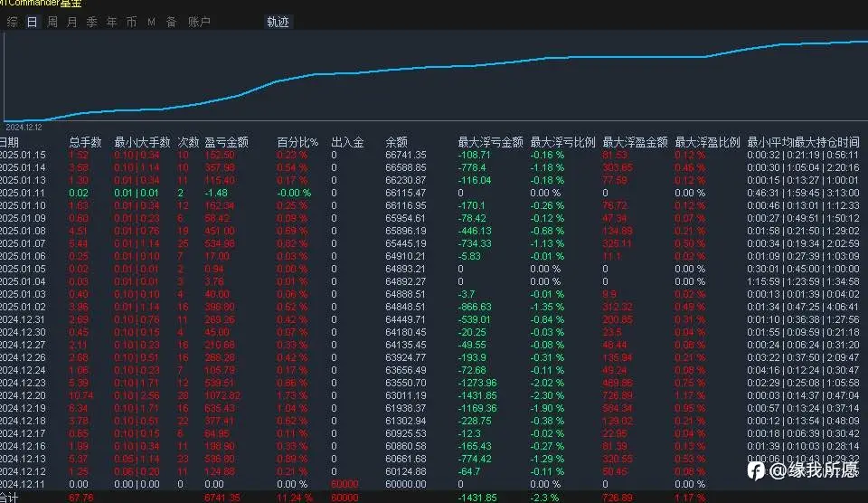868x503 pixels.
Task: Click the max floating loss -778.4
Action: [472, 167]
